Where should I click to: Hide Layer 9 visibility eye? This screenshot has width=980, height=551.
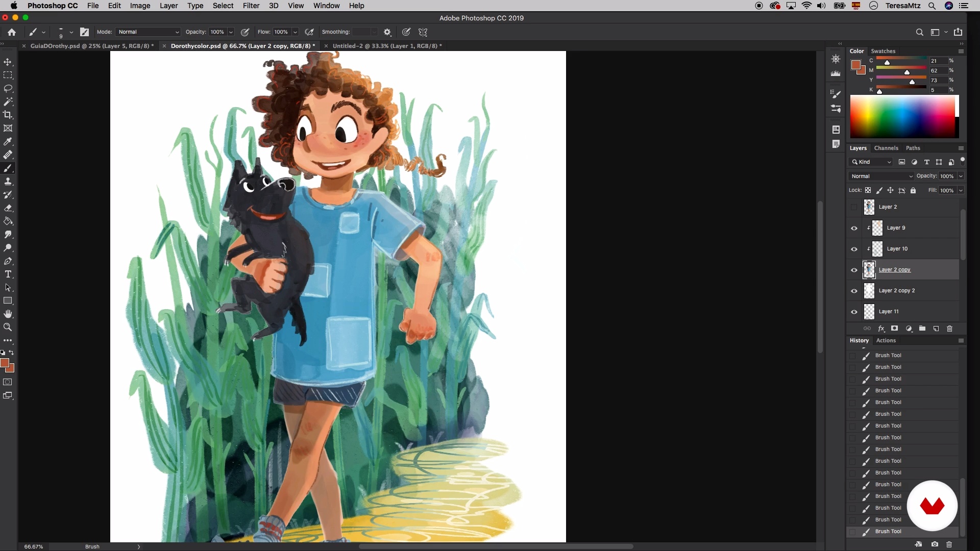854,228
